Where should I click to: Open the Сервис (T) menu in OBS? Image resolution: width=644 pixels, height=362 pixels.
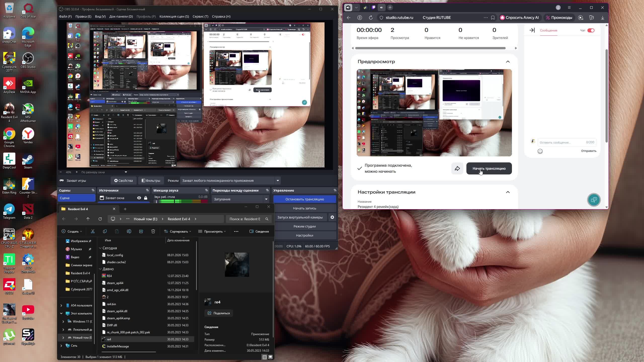(x=200, y=16)
